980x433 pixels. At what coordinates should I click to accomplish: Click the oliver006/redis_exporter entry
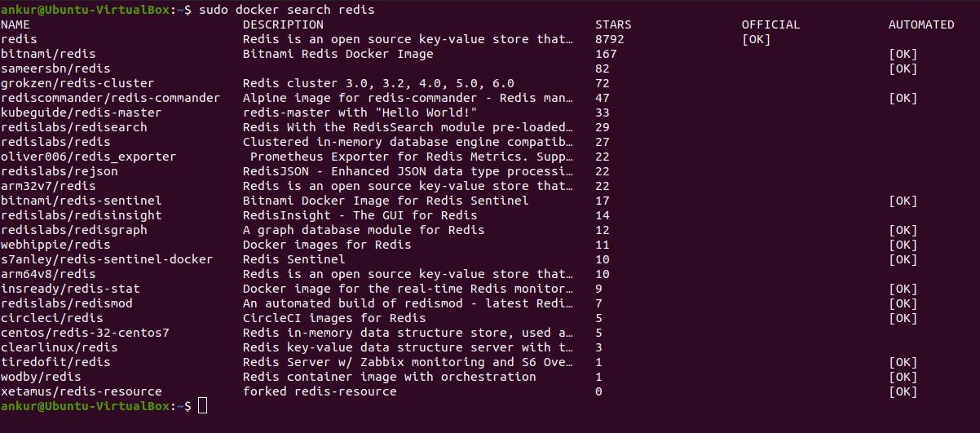pyautogui.click(x=89, y=157)
